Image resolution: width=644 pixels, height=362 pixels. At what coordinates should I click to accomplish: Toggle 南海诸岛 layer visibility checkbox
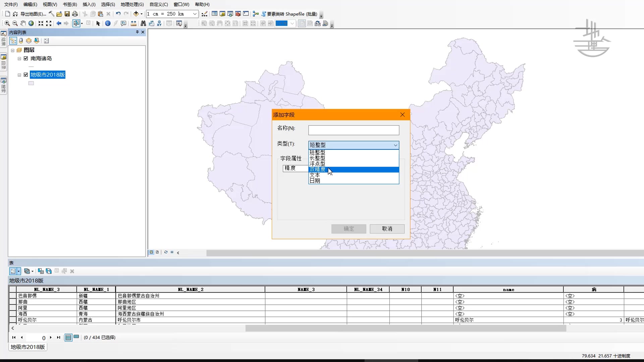(x=26, y=58)
